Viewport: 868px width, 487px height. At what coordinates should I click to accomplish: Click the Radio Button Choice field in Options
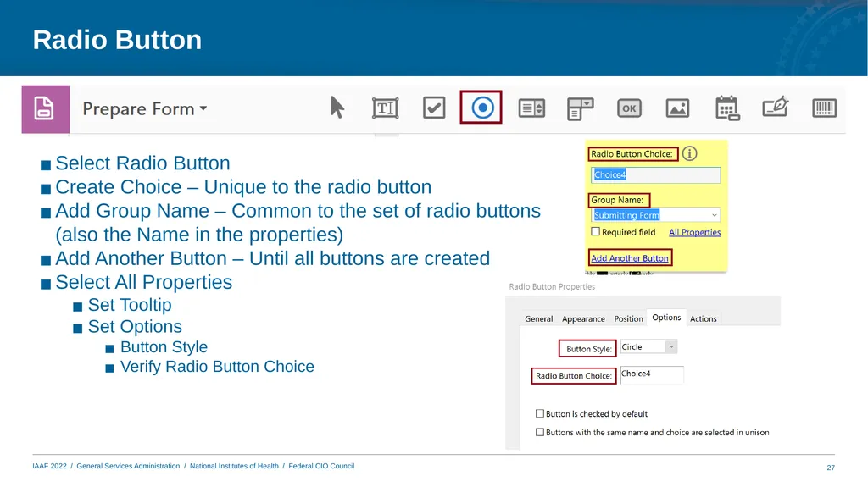coord(652,374)
